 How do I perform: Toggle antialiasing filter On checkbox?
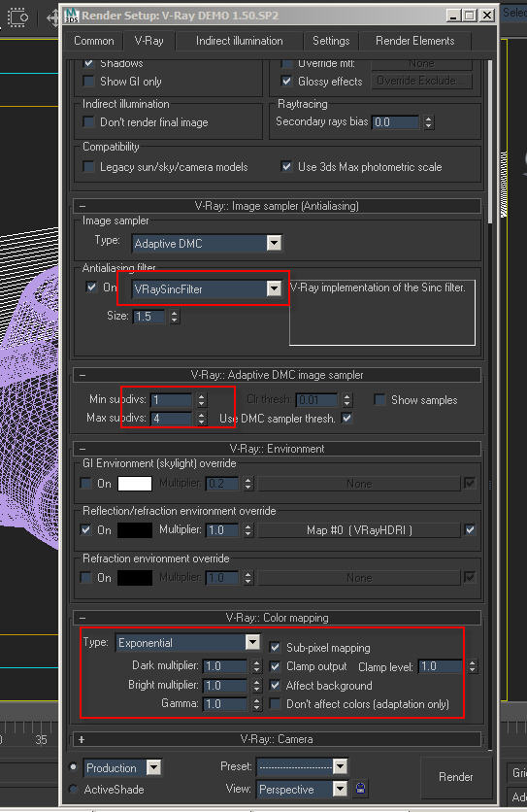91,287
